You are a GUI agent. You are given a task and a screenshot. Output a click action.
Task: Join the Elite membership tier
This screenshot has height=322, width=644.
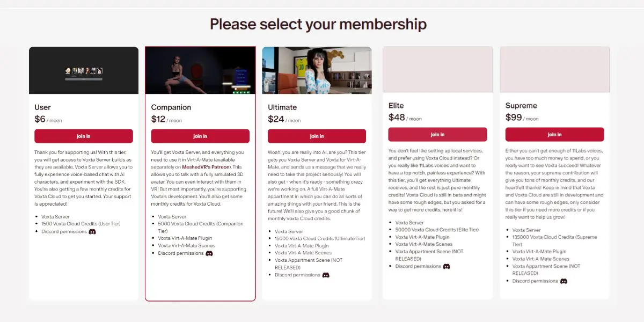pos(437,134)
